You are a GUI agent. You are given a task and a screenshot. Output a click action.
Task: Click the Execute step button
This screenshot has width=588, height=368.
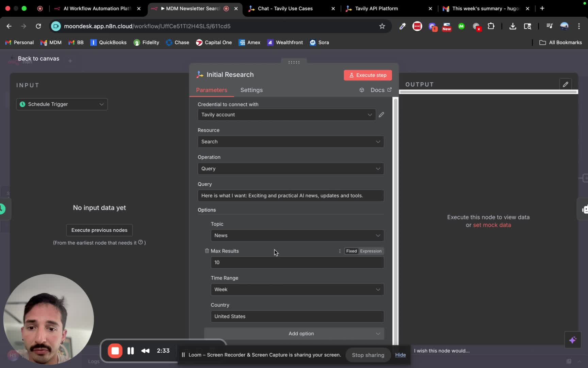(368, 75)
